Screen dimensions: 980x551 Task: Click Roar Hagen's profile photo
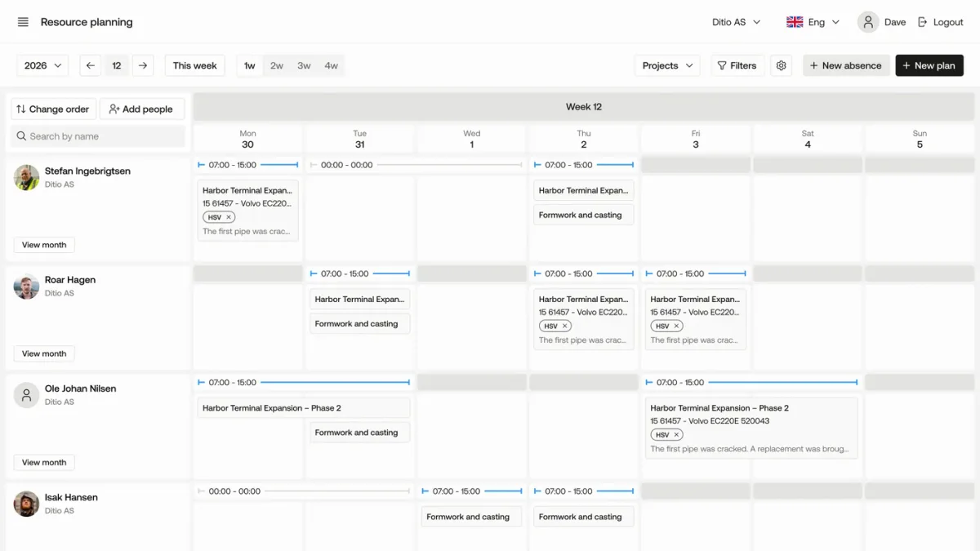click(x=27, y=286)
